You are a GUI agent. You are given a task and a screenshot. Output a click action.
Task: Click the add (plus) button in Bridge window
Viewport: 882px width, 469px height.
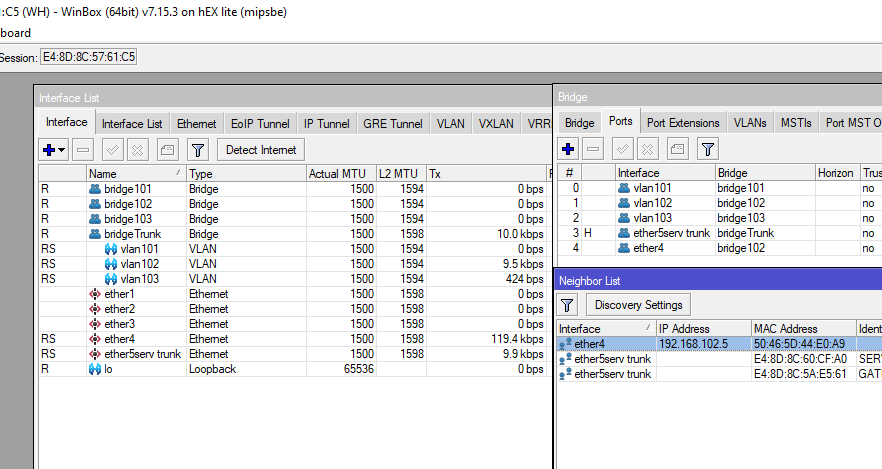pos(568,149)
